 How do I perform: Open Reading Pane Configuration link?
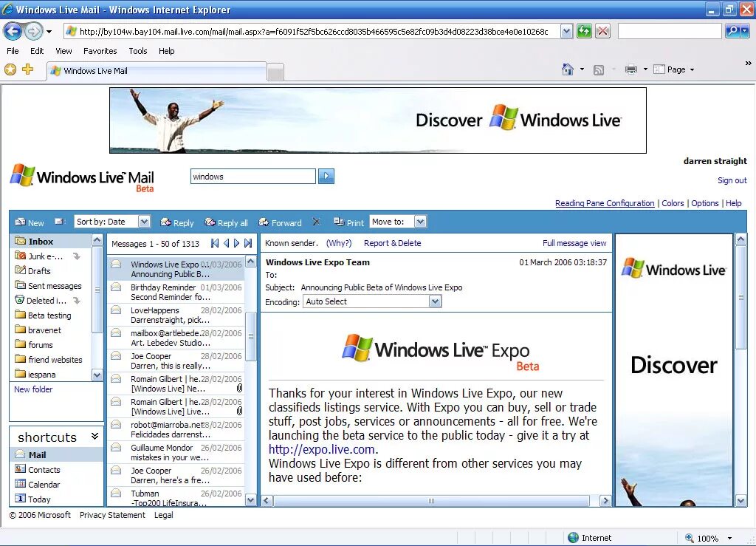[605, 203]
